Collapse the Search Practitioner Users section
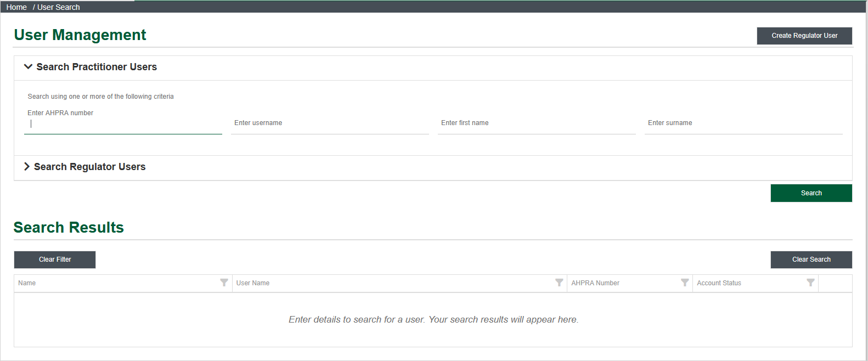Viewport: 868px width, 361px height. [91, 67]
